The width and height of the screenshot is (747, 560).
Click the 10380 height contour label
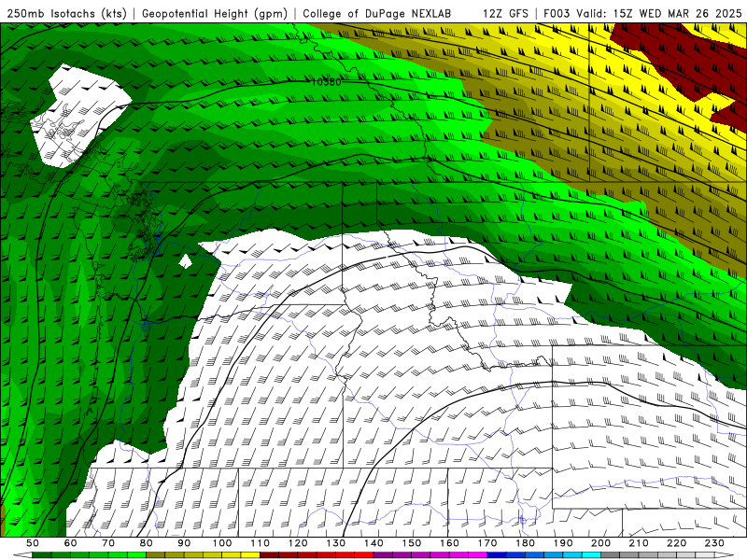[x=326, y=82]
